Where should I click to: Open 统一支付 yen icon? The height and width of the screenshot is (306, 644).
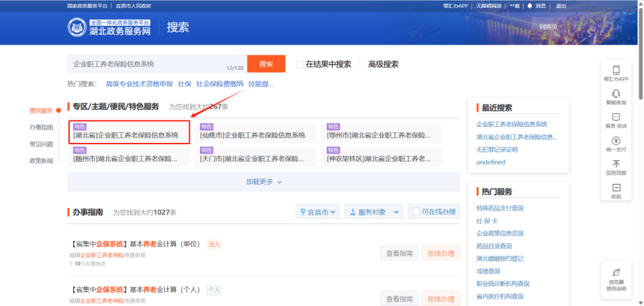(616, 140)
